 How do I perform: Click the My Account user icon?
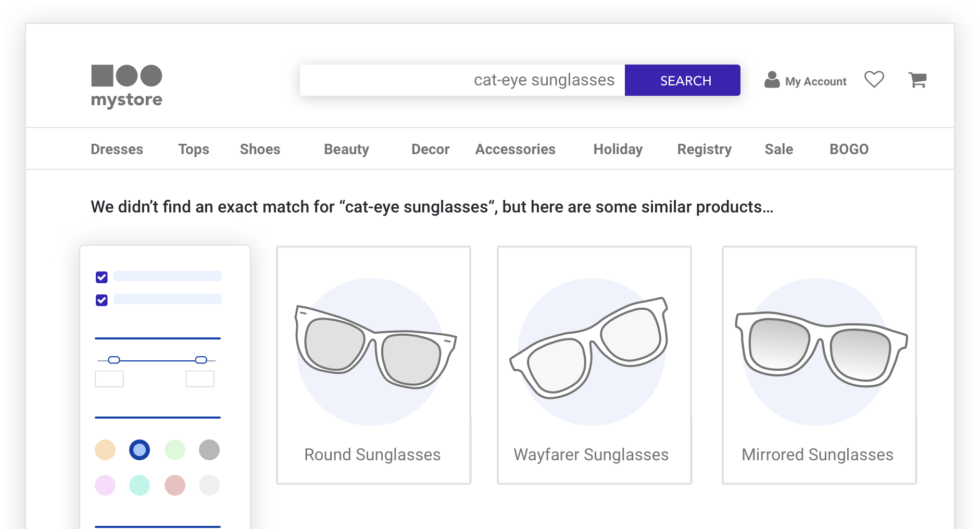(x=772, y=80)
